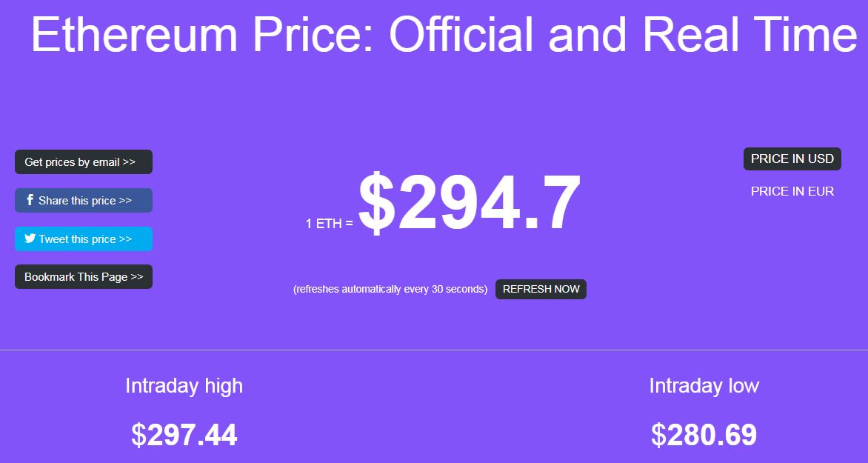Click the Twitter bird icon
Viewport: 868px width, 463px height.
(x=30, y=239)
